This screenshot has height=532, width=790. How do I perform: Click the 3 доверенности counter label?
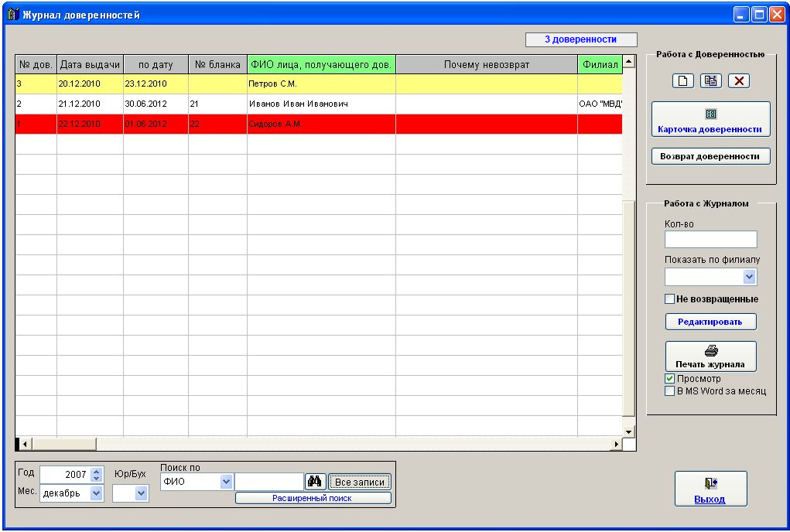coord(581,39)
